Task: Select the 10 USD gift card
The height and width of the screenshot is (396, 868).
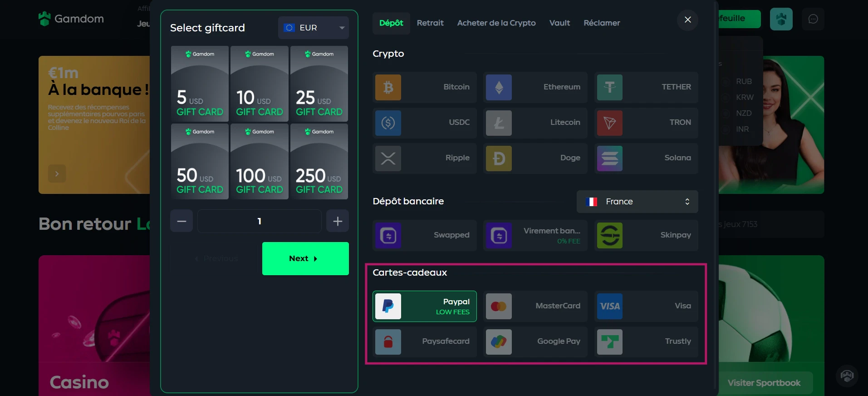Action: tap(260, 84)
